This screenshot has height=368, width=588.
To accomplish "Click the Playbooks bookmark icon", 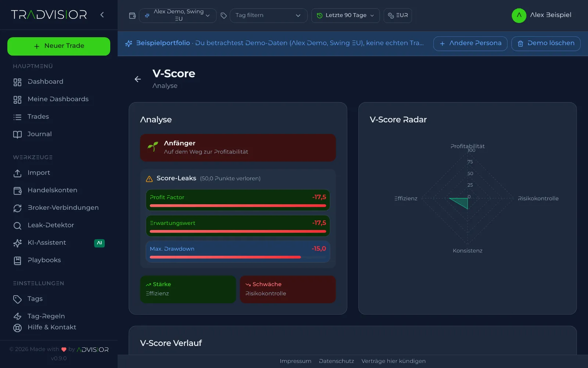I will tap(17, 261).
